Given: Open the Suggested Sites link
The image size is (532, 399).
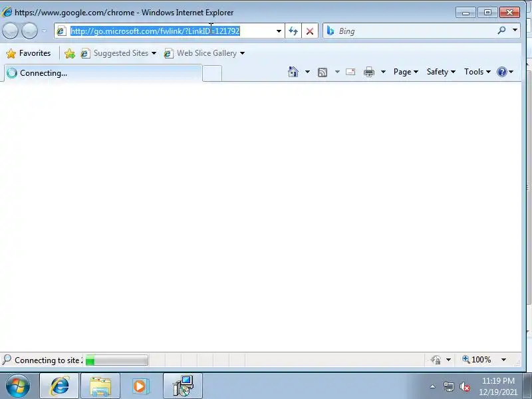Looking at the screenshot, I should pyautogui.click(x=118, y=53).
